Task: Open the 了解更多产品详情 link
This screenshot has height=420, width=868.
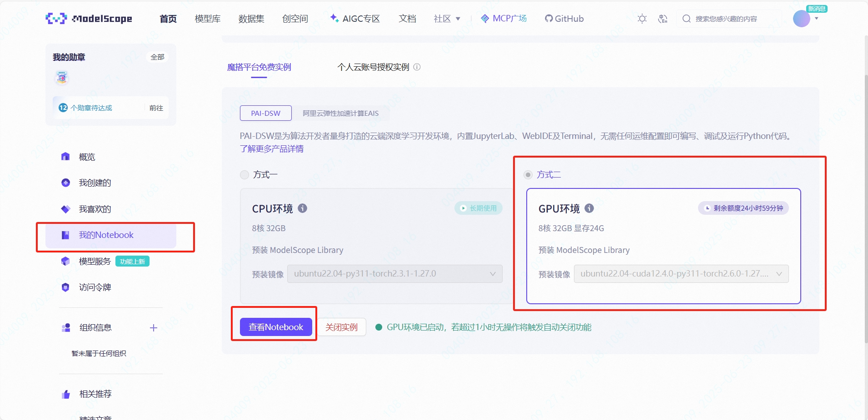Action: (x=272, y=149)
